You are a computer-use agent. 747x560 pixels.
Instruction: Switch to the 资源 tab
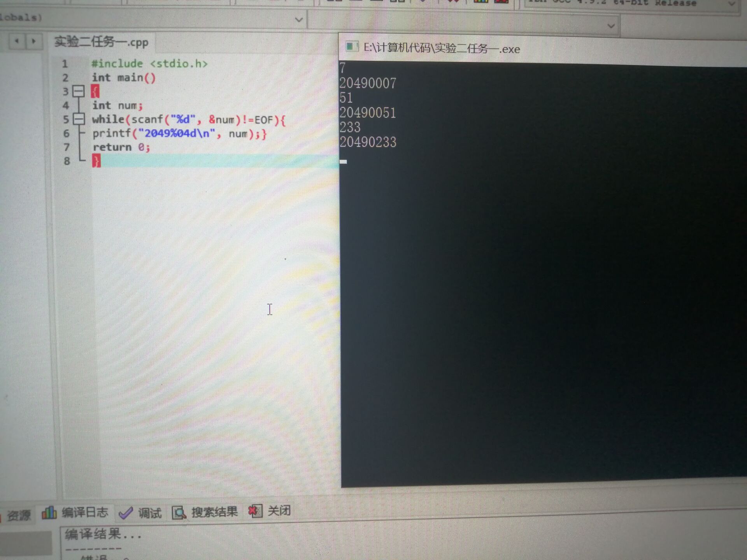[x=18, y=516]
